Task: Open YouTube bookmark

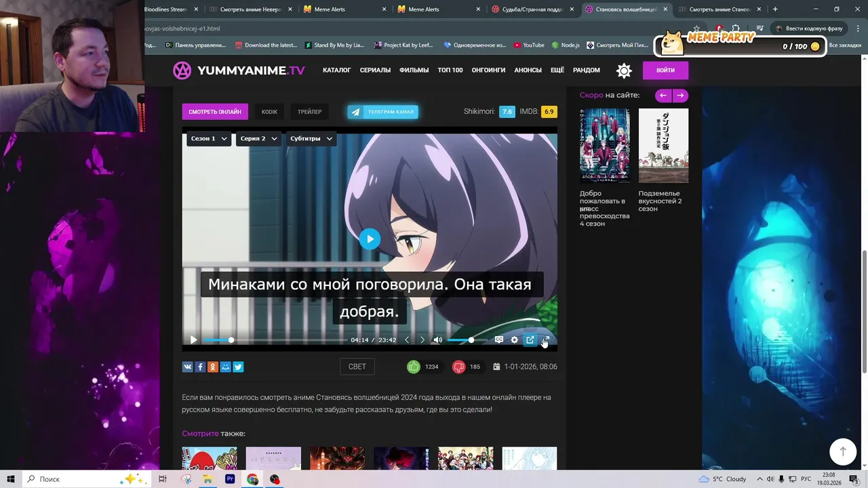Action: click(529, 45)
